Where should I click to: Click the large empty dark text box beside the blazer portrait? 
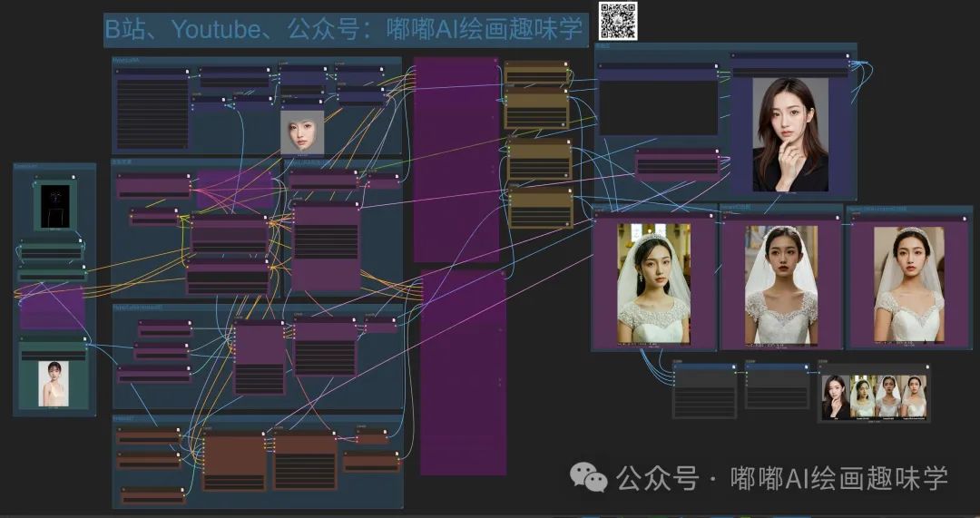coord(658,107)
